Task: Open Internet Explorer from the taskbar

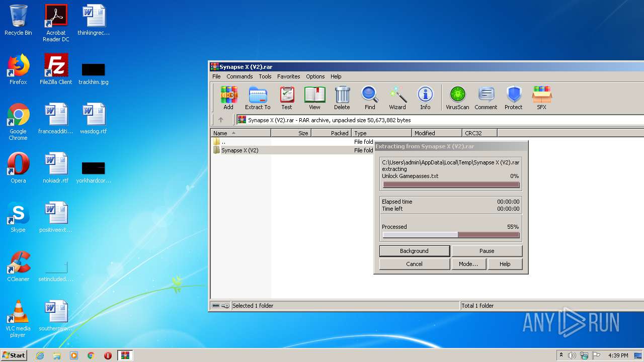Action: tap(40, 355)
